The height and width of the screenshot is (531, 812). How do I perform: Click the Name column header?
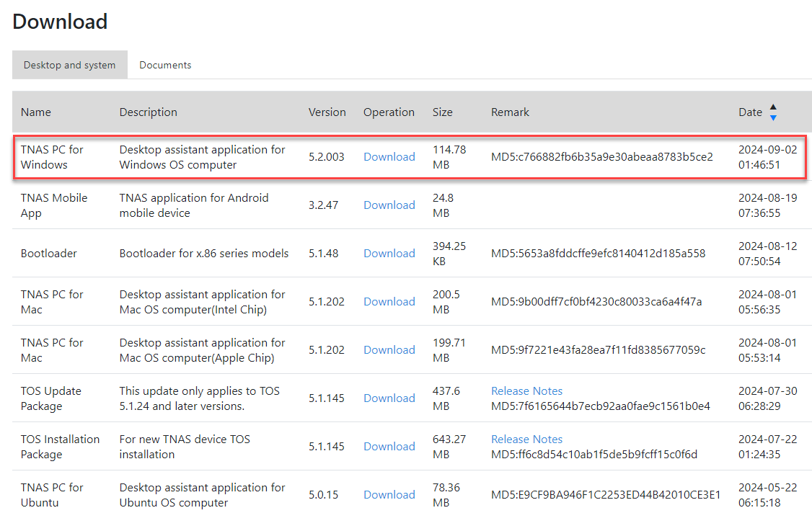(x=36, y=112)
